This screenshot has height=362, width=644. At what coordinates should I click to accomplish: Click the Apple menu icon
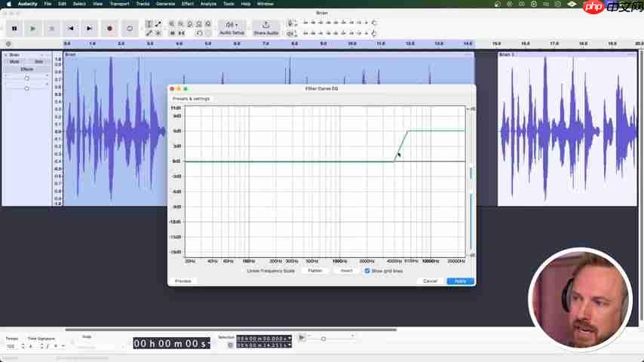click(8, 4)
